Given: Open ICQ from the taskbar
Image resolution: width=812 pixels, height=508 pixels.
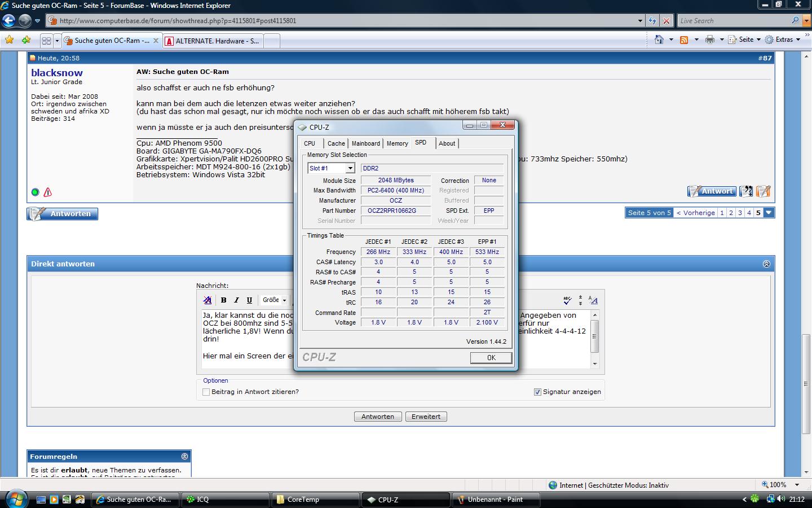Looking at the screenshot, I should point(226,500).
